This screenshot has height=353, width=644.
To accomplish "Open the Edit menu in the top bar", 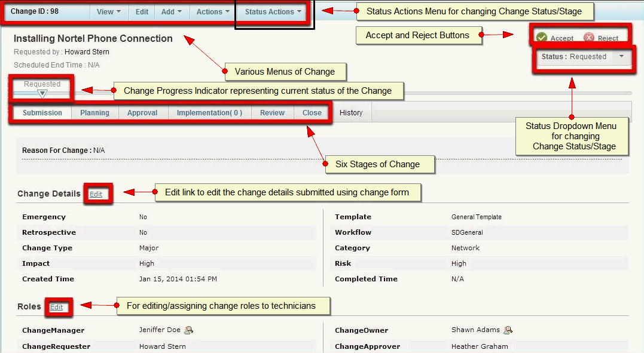I will 142,11.
